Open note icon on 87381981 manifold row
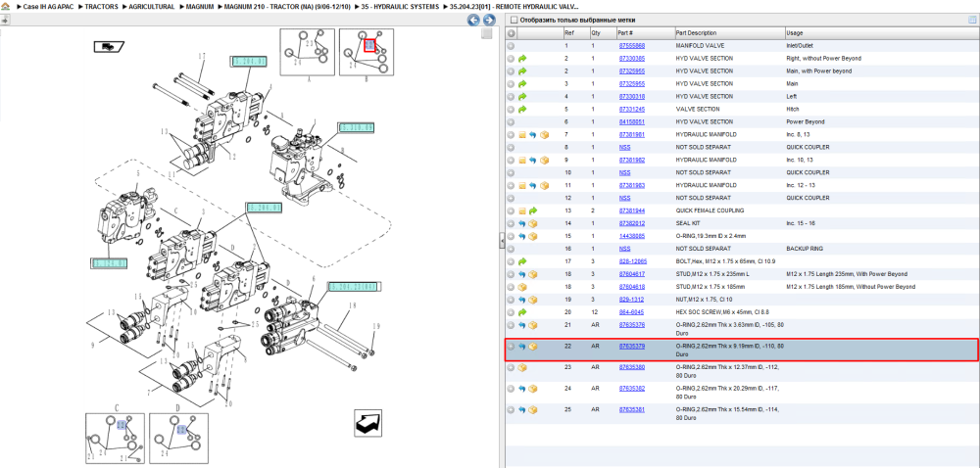 [522, 135]
